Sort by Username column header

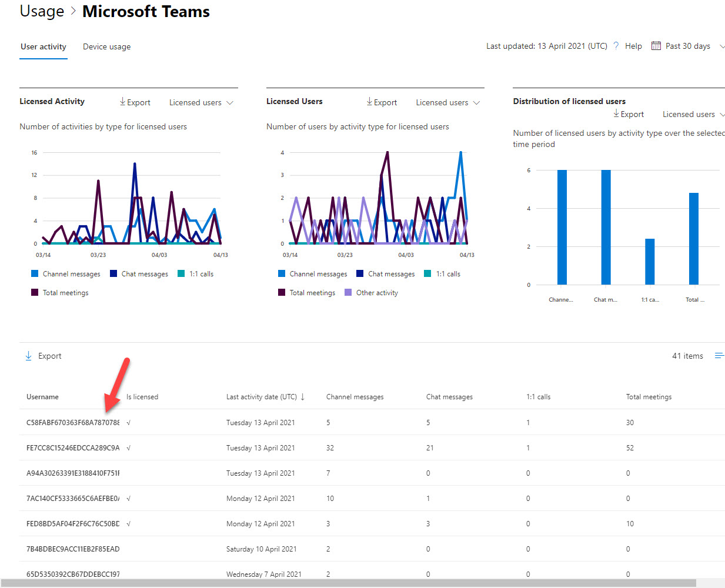(42, 397)
